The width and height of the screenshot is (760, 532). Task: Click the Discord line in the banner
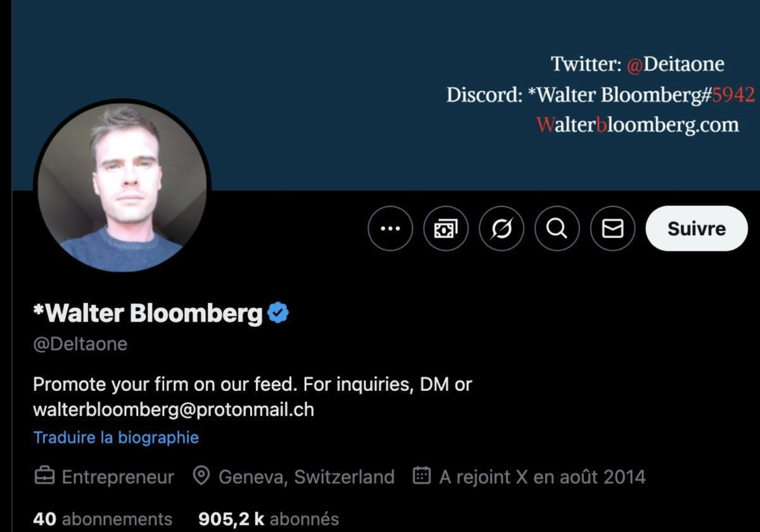coord(600,95)
